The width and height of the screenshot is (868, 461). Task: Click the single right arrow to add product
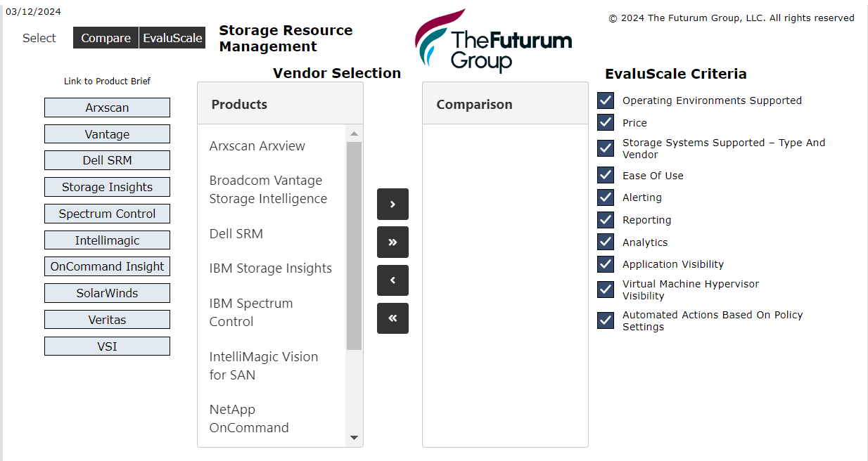(392, 204)
